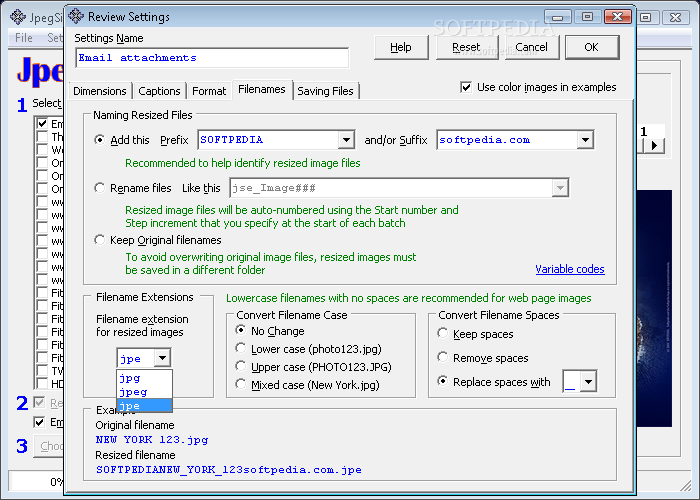Click the JpegSizer main window title icon

pyautogui.click(x=18, y=17)
